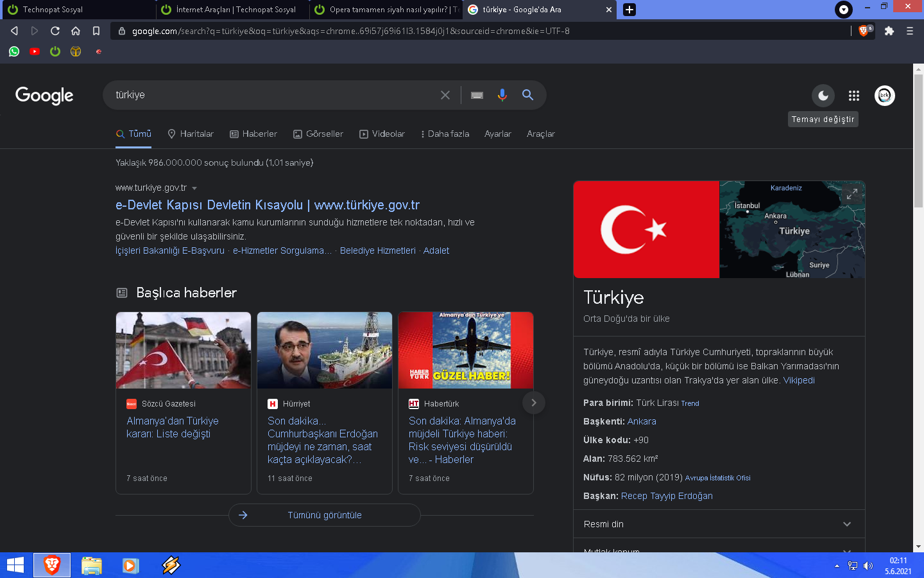Open the dropdown arrow beside www.turkiye.gov.tr
The height and width of the screenshot is (578, 924).
[x=194, y=188]
